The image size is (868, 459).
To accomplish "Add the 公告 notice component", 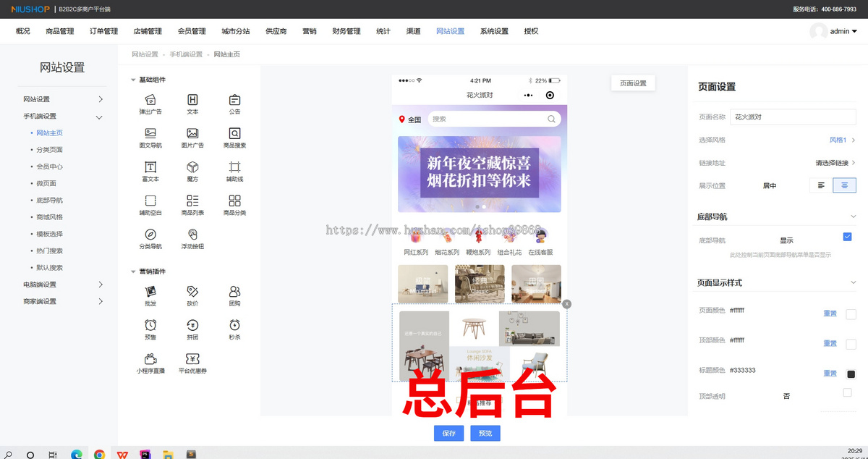I will pyautogui.click(x=234, y=104).
